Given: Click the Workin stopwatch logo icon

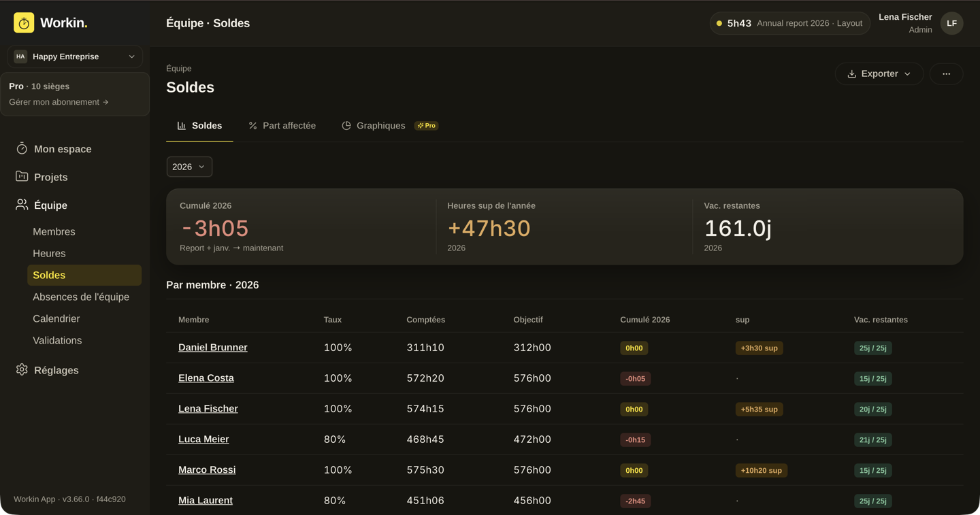Looking at the screenshot, I should pos(24,22).
